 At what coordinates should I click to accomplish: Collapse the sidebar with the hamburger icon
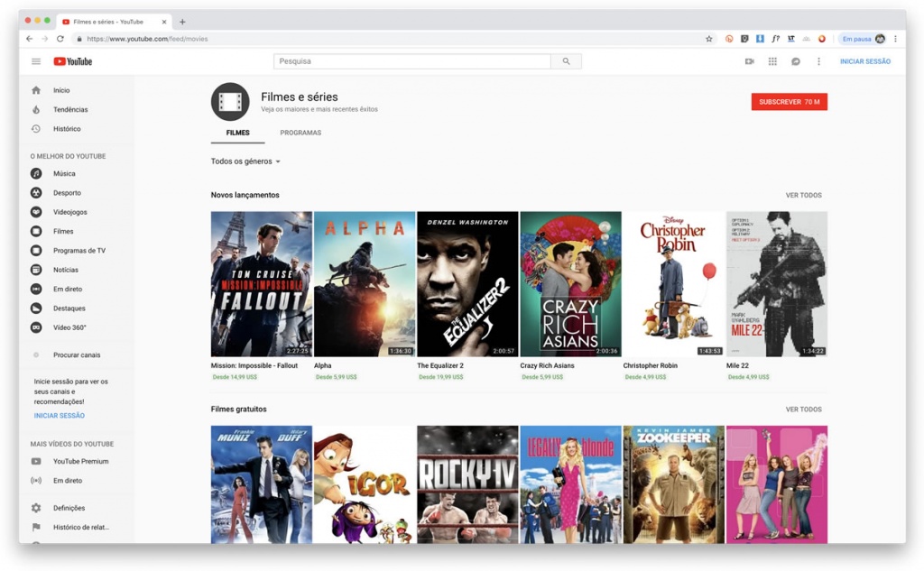[36, 60]
